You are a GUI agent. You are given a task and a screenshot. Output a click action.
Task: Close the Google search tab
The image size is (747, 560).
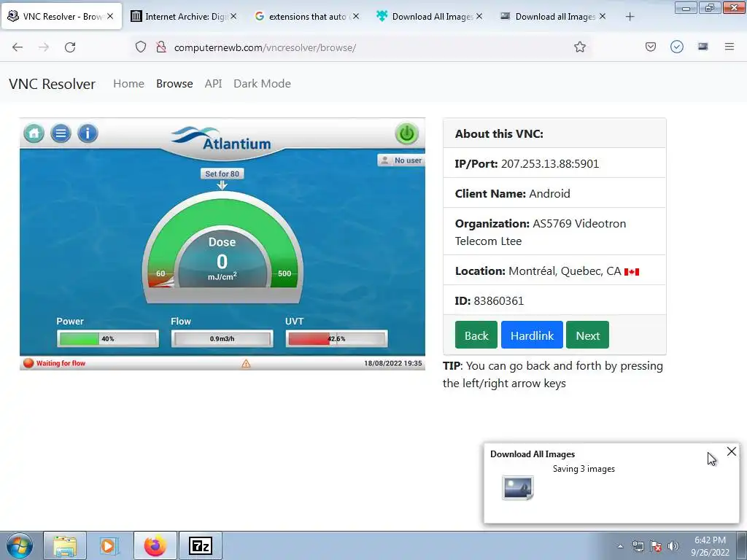[356, 17]
